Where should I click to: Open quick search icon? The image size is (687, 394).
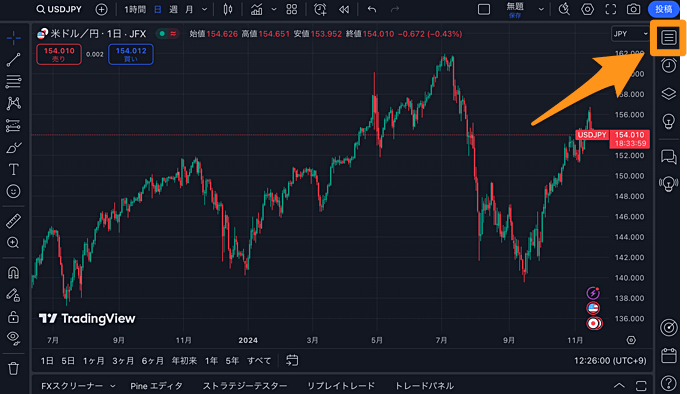click(x=564, y=9)
